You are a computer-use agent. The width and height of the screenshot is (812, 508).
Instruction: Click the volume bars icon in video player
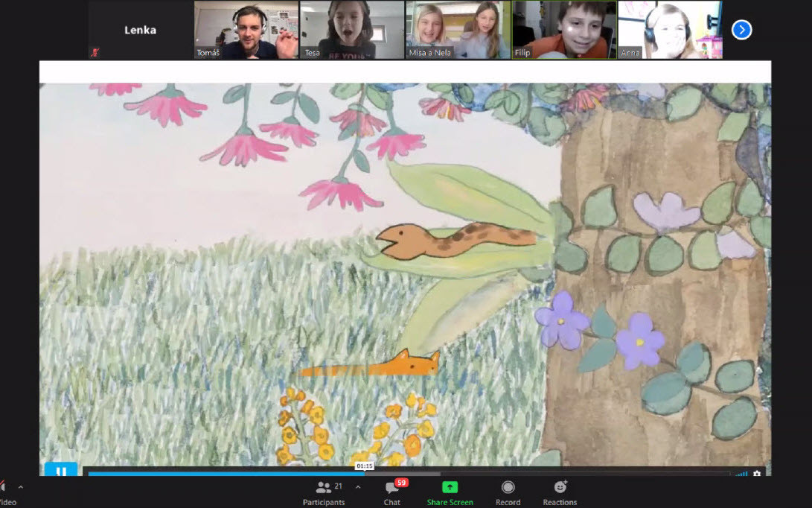pyautogui.click(x=741, y=473)
